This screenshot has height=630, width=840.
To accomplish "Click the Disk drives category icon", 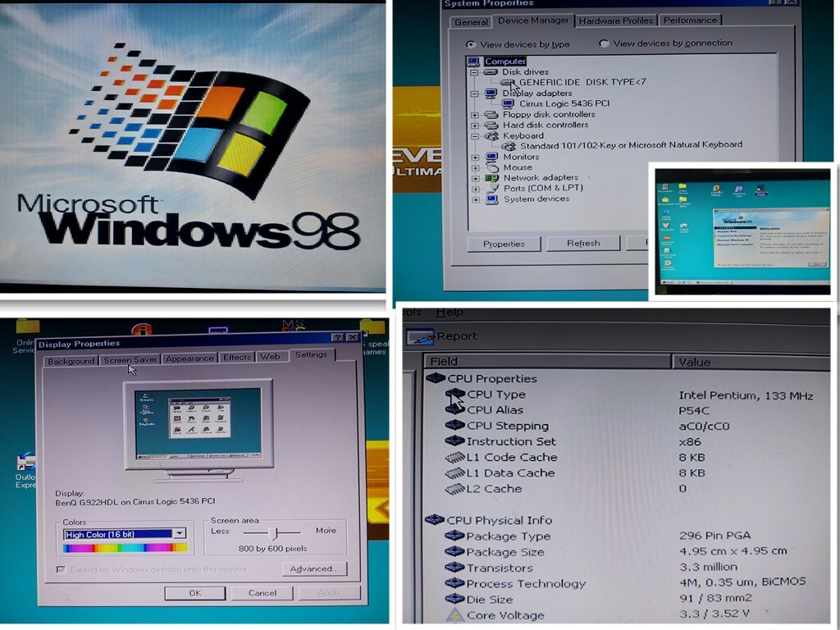I will click(x=491, y=72).
